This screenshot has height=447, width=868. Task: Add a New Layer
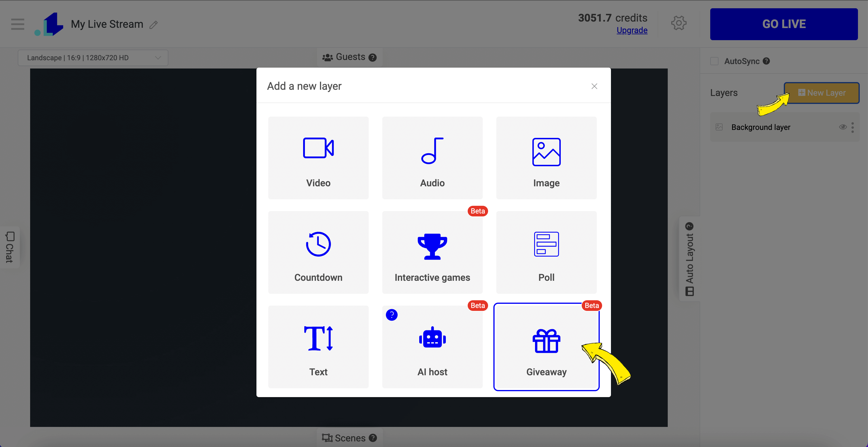[822, 92]
